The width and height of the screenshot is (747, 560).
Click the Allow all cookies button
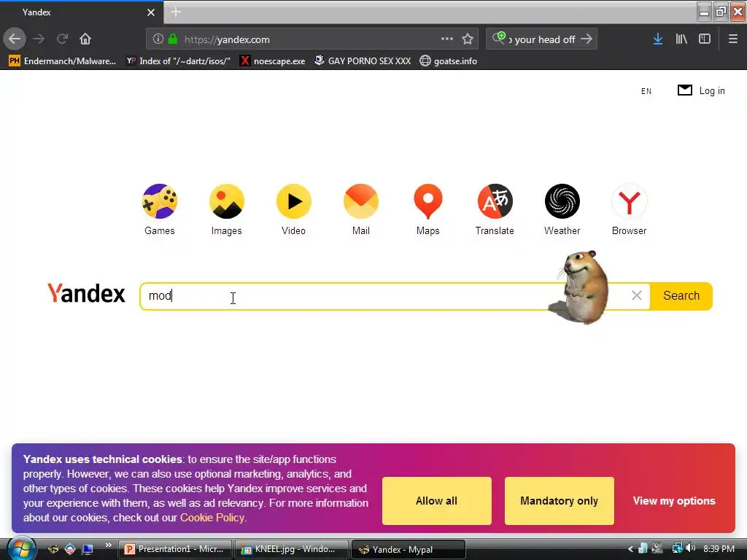coord(436,501)
